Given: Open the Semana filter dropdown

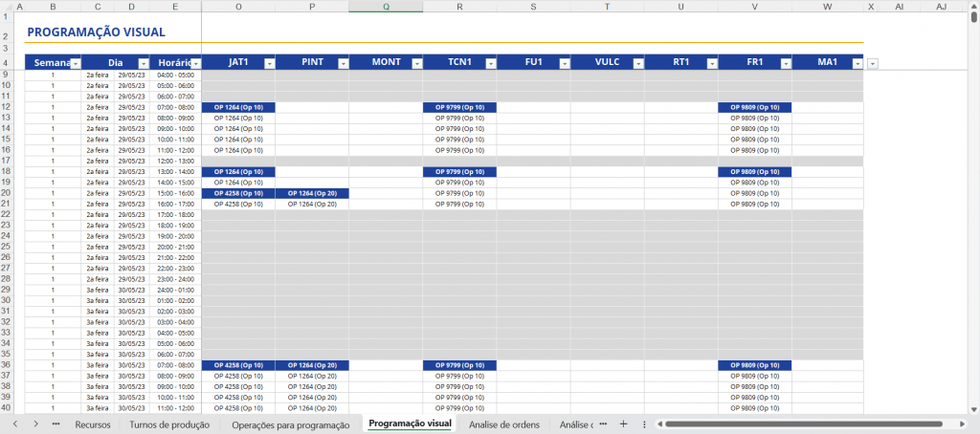Looking at the screenshot, I should tap(75, 63).
